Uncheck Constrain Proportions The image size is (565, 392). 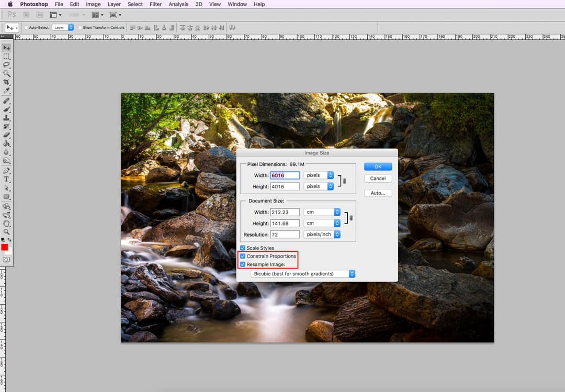tap(242, 256)
